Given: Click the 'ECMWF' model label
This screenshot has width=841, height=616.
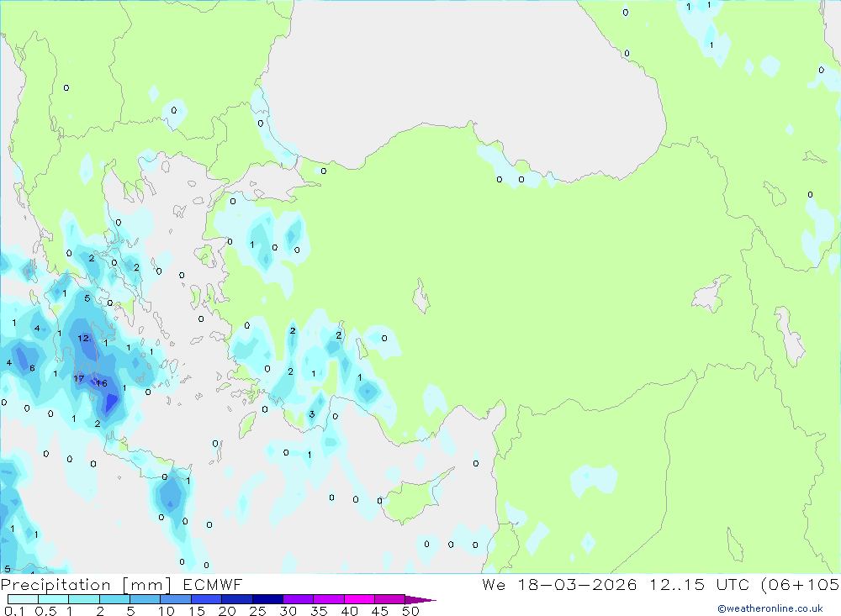Looking at the screenshot, I should 213,585.
